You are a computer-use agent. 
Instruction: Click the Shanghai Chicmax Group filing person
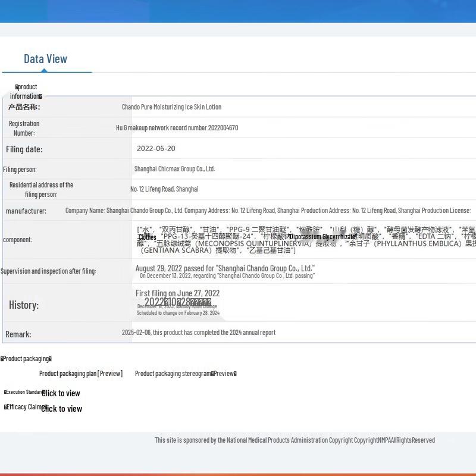tap(174, 169)
